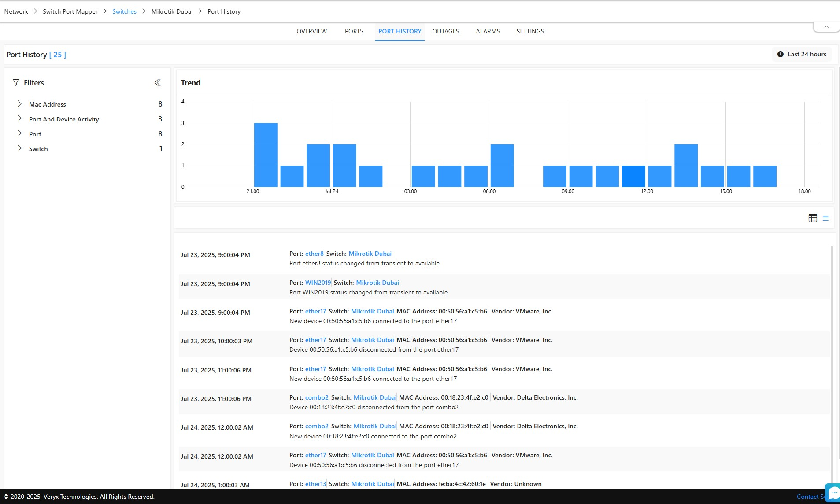Open the chat support bubble icon

(833, 493)
